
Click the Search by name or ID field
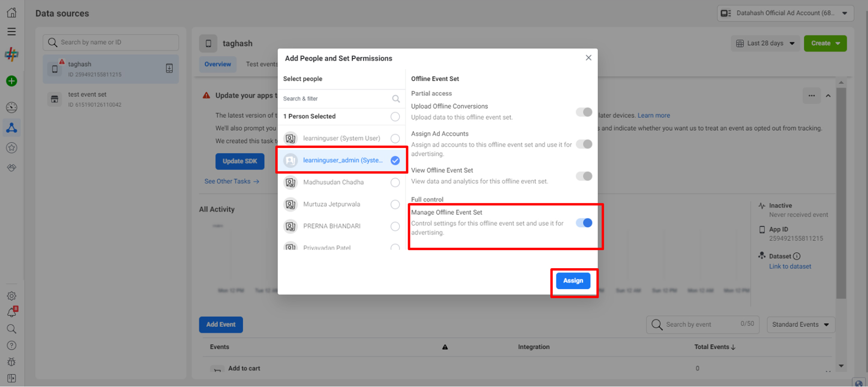pyautogui.click(x=111, y=42)
